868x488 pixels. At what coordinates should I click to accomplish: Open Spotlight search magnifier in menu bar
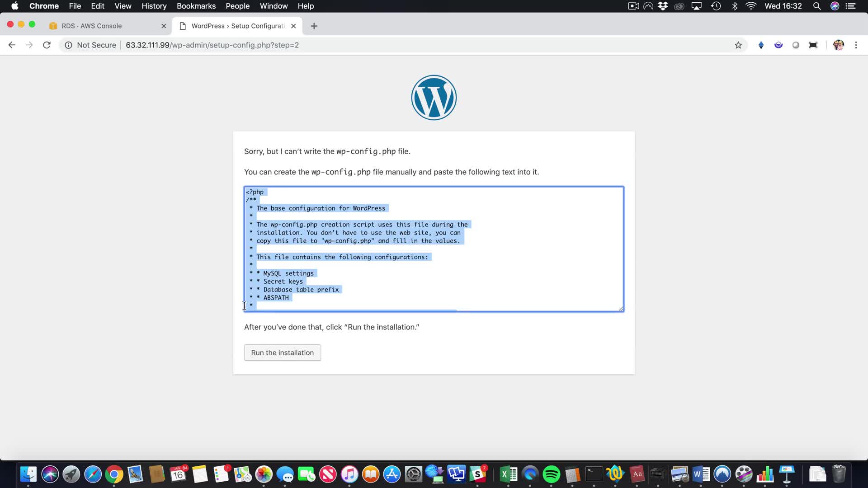click(816, 6)
